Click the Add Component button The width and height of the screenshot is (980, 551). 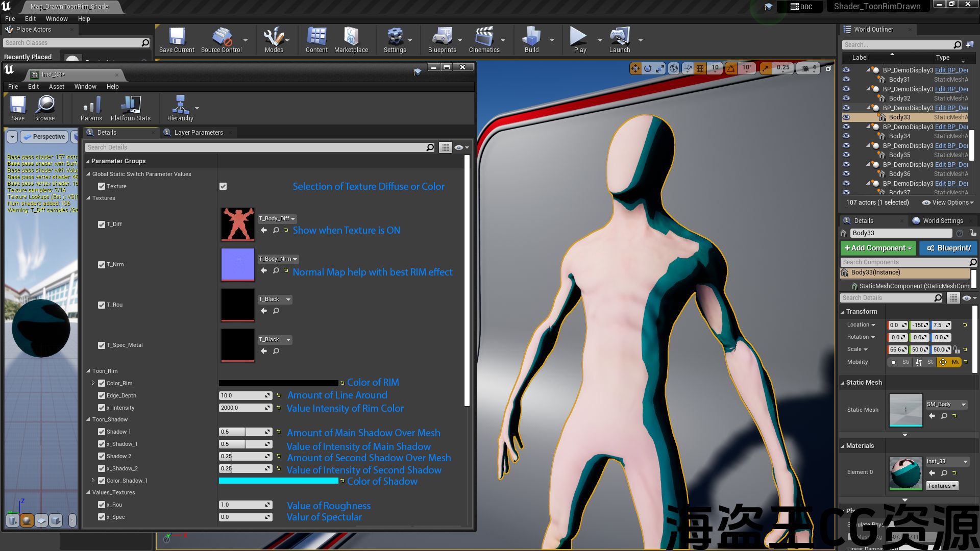point(878,248)
